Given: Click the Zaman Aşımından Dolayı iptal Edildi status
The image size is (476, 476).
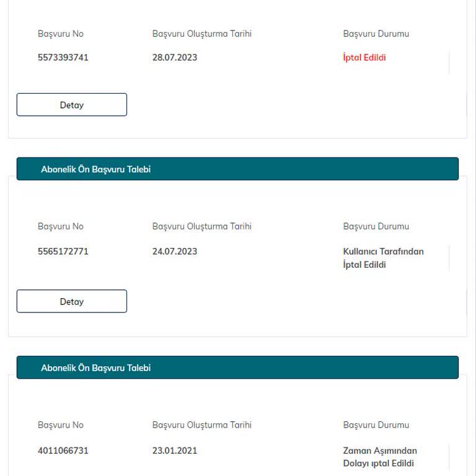Looking at the screenshot, I should 380,457.
